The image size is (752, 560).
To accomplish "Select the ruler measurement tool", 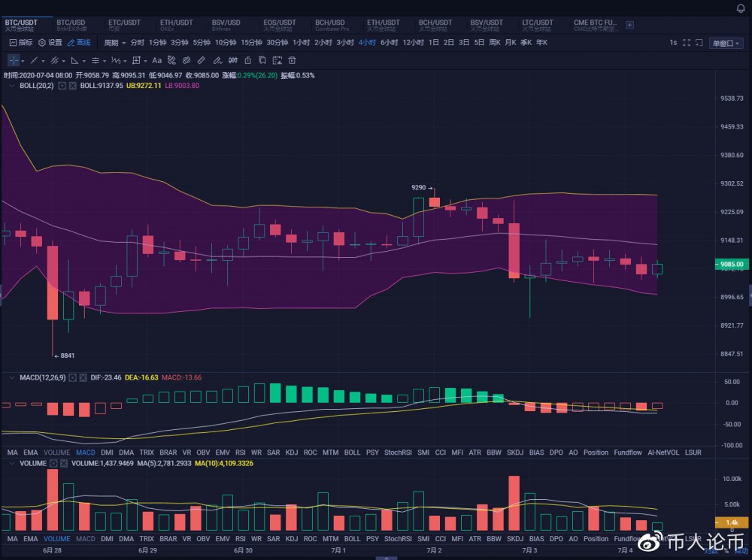I will pyautogui.click(x=201, y=60).
